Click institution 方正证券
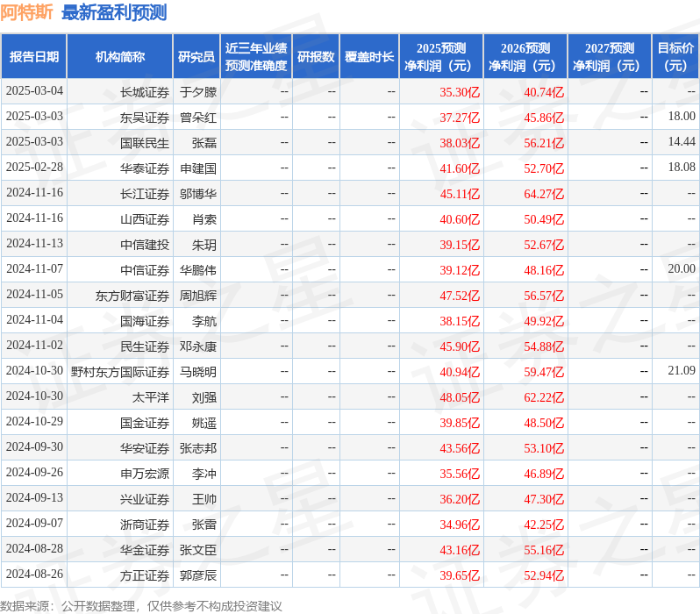Screen dimensions: 700x614 coord(145,576)
